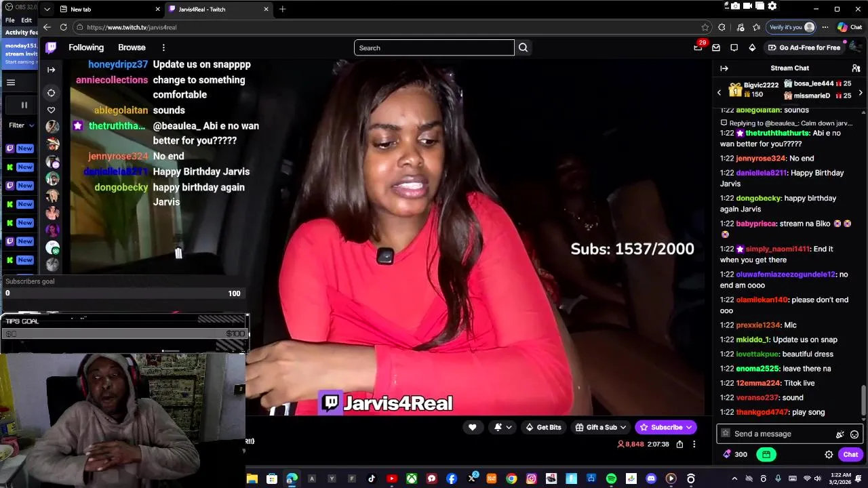868x488 pixels.
Task: Click the purple Chat send button
Action: click(850, 455)
